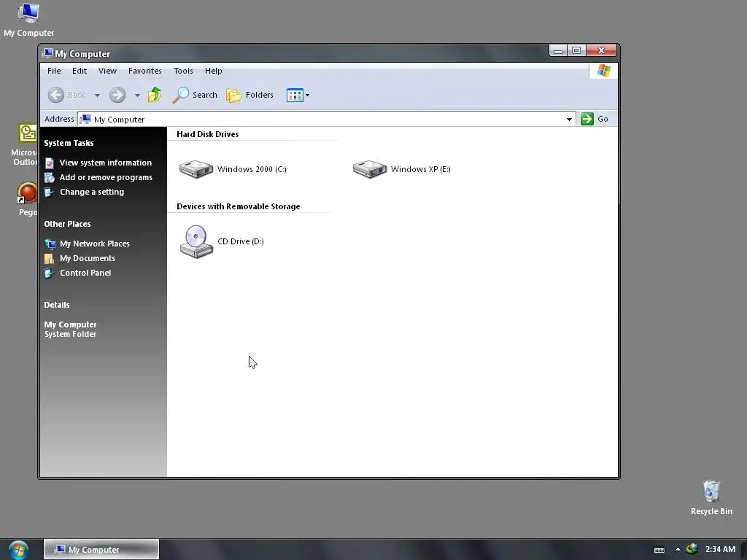This screenshot has width=747, height=560.
Task: Click the Change a setting link
Action: 92,192
